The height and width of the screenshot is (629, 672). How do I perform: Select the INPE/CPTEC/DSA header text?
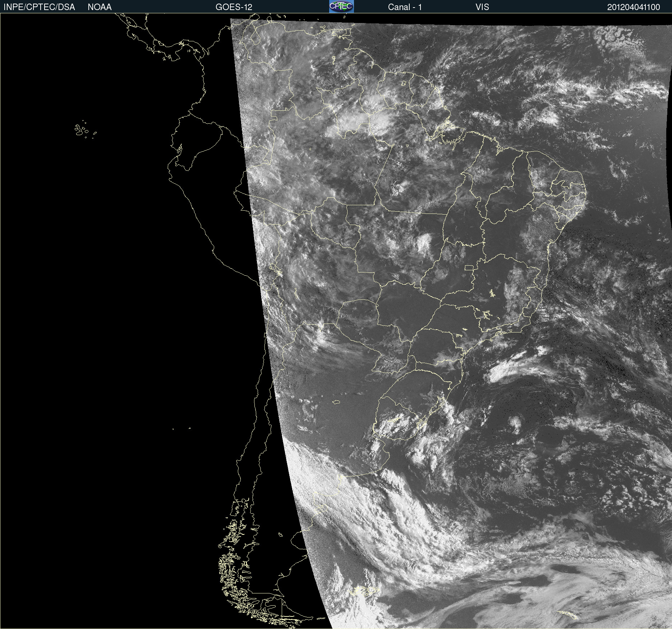(x=39, y=7)
